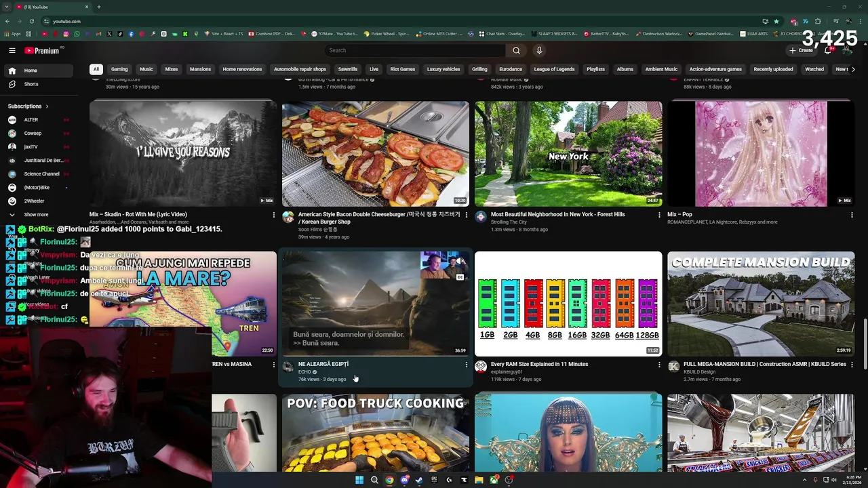Viewport: 868px width, 488px height.
Task: Select the Riot Games filter chip
Action: [403, 69]
